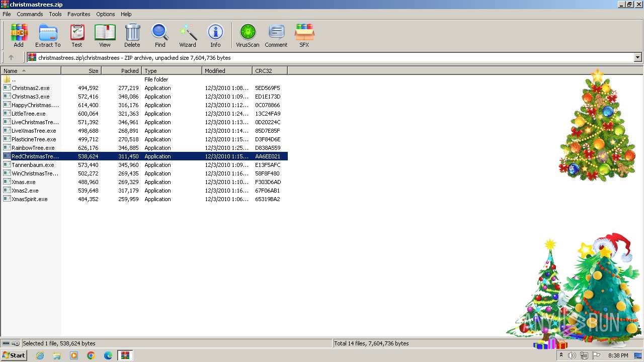Click the drive icon in status bar

pyautogui.click(x=6, y=343)
